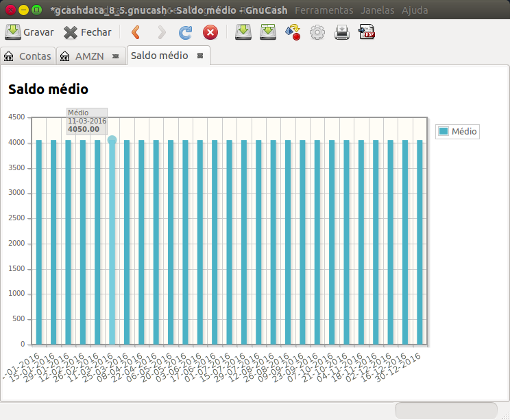Reload the report with the blue refresh icon
The height and width of the screenshot is (420, 510).
(x=185, y=32)
